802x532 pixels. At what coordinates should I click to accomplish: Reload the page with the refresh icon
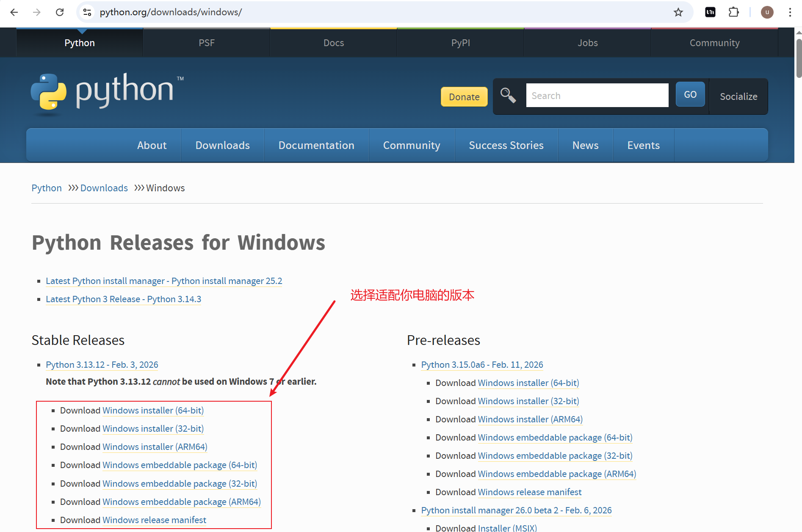(60, 12)
